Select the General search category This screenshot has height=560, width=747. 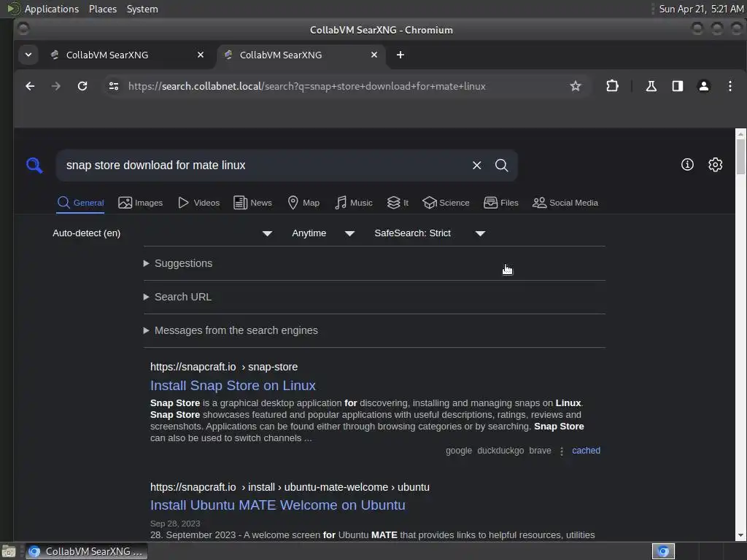pos(80,203)
